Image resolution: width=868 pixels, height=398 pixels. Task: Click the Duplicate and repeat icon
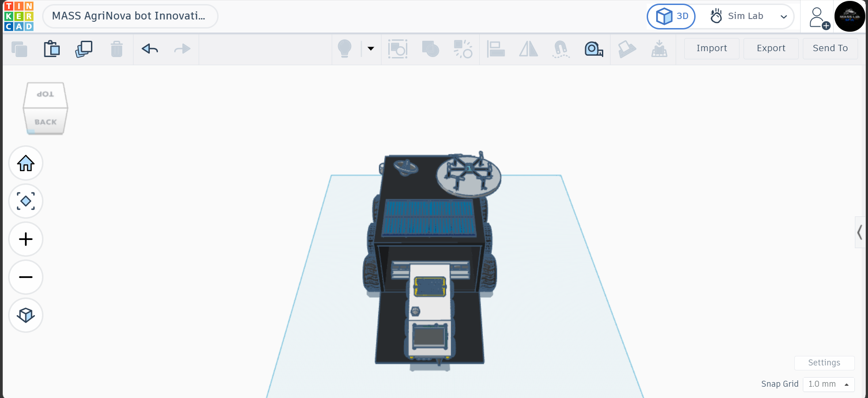tap(84, 48)
